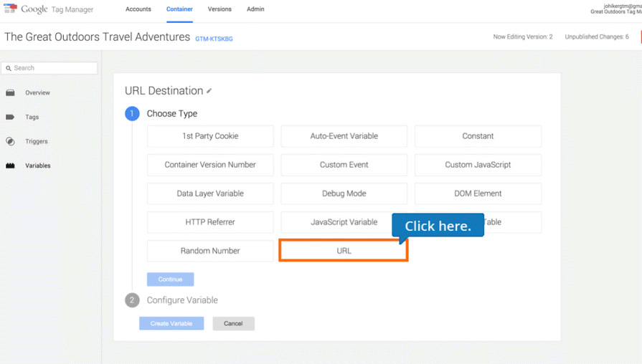Select the Data Layer Variable type
The width and height of the screenshot is (642, 364).
point(210,193)
